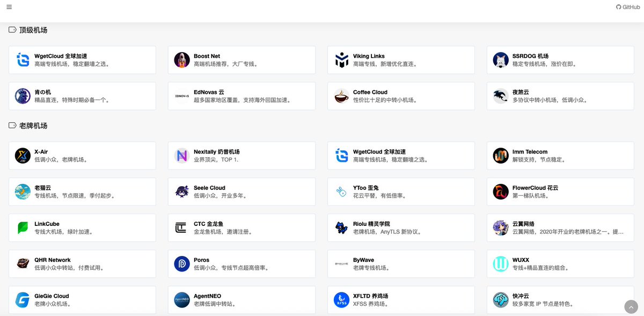
Task: Click the 顶级机场 section heading
Action: pyautogui.click(x=33, y=30)
